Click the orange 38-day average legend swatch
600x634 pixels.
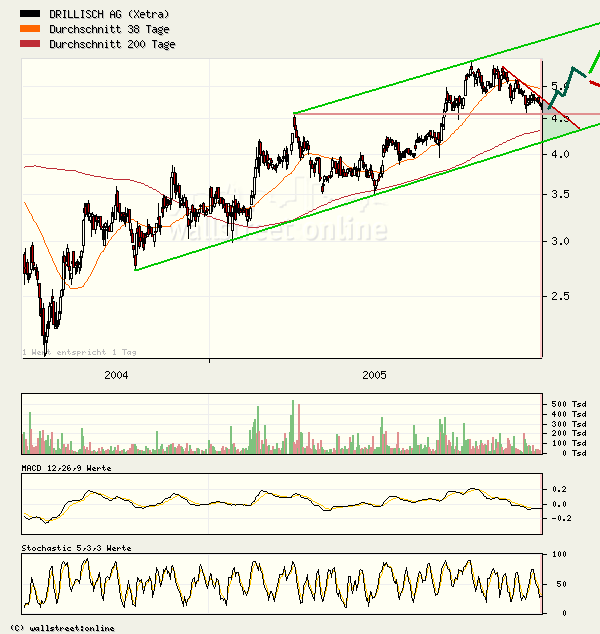pyautogui.click(x=30, y=29)
